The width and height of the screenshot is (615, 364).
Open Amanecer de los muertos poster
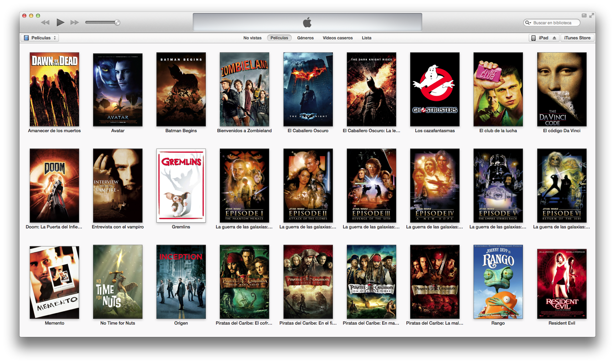pyautogui.click(x=54, y=89)
